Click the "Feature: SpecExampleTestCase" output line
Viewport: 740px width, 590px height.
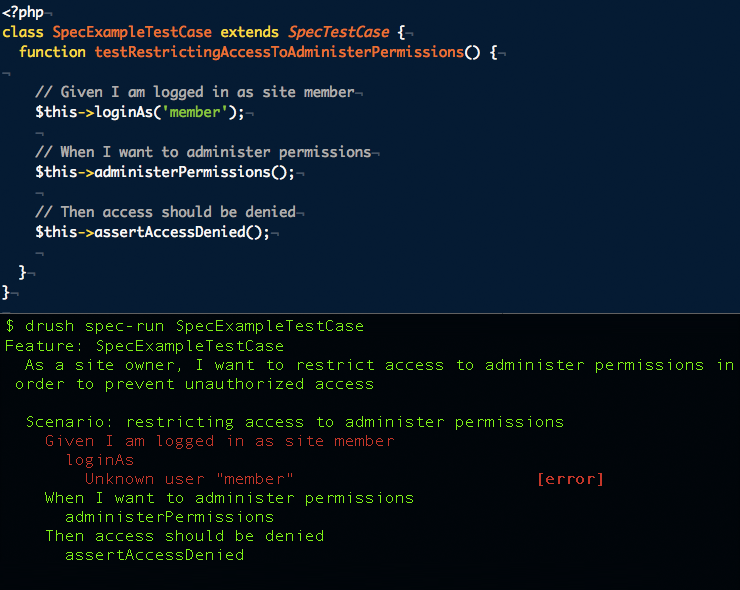click(x=144, y=346)
